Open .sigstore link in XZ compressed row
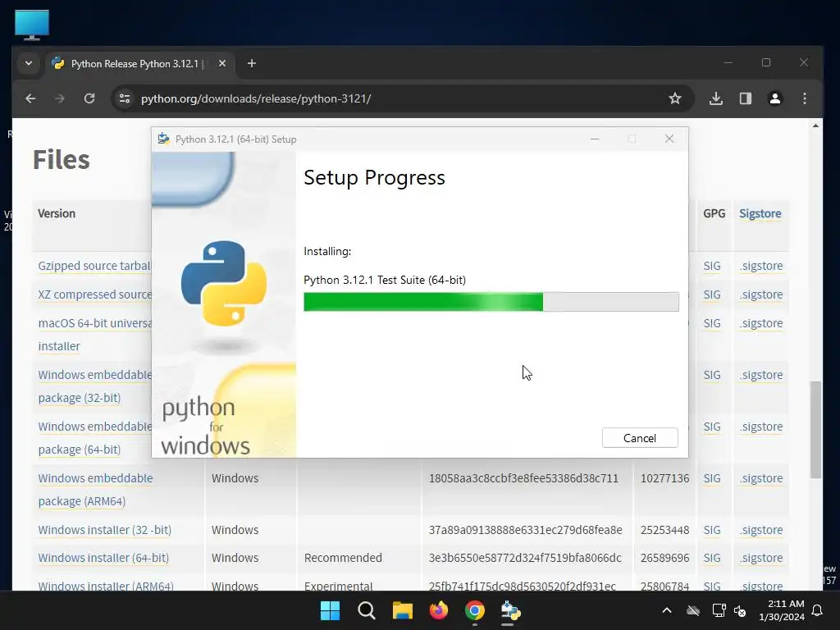 761,294
